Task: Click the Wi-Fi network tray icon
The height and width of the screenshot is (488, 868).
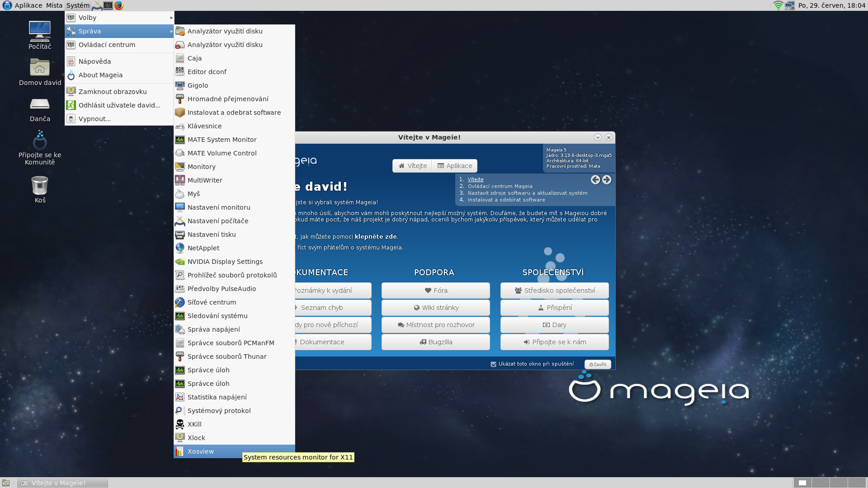Action: pos(778,5)
